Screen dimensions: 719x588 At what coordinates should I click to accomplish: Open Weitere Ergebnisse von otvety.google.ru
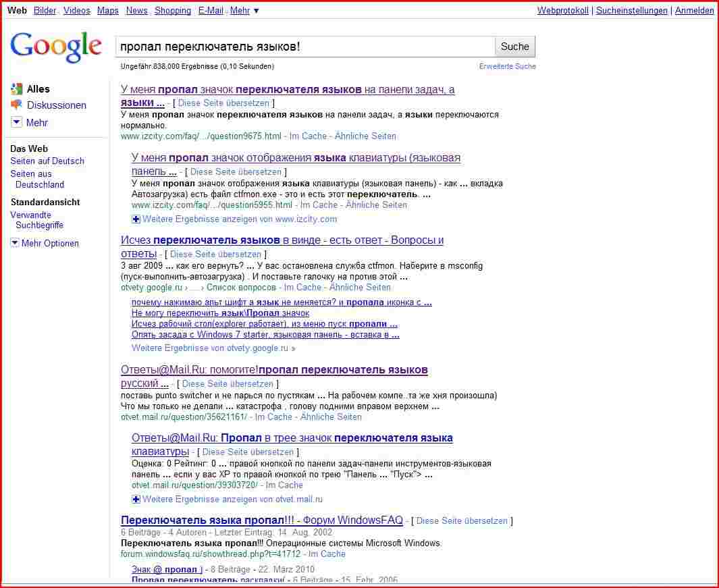pyautogui.click(x=213, y=348)
